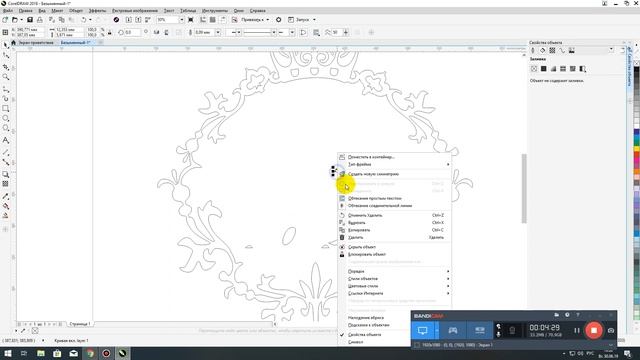Click the home Welcome screen icon

tap(13, 42)
